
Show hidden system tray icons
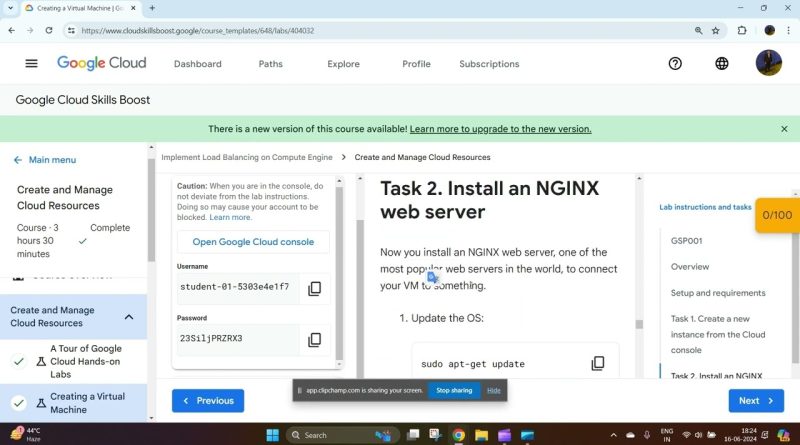click(x=613, y=435)
